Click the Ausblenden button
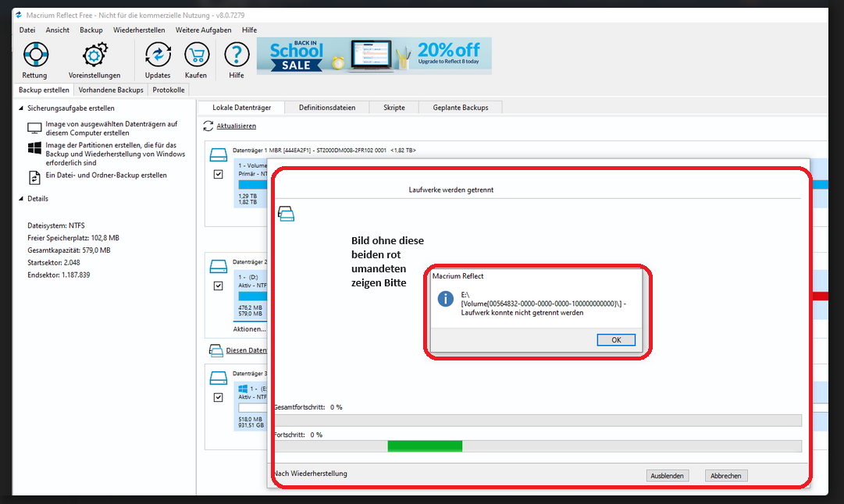 (667, 475)
